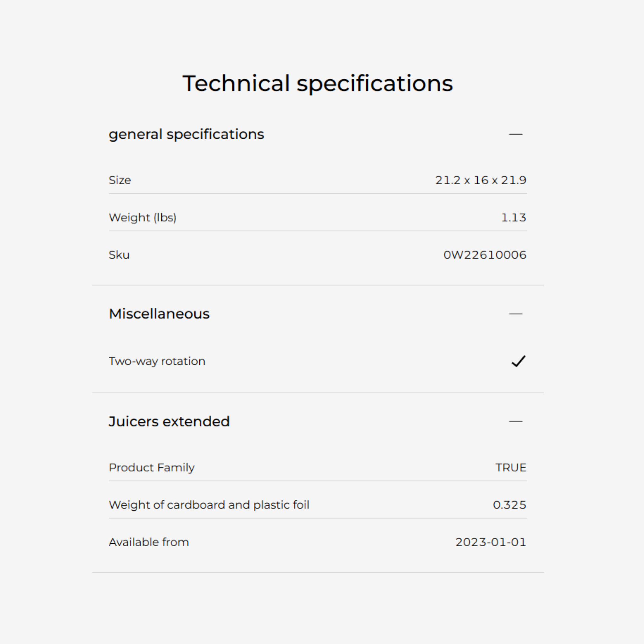
Task: Click the Weight (lbs) label
Action: (x=143, y=218)
